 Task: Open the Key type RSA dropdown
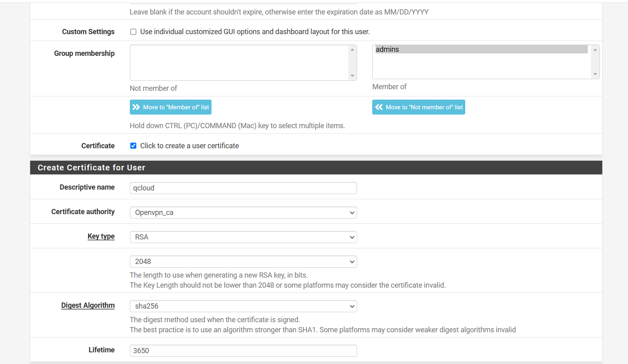point(243,237)
